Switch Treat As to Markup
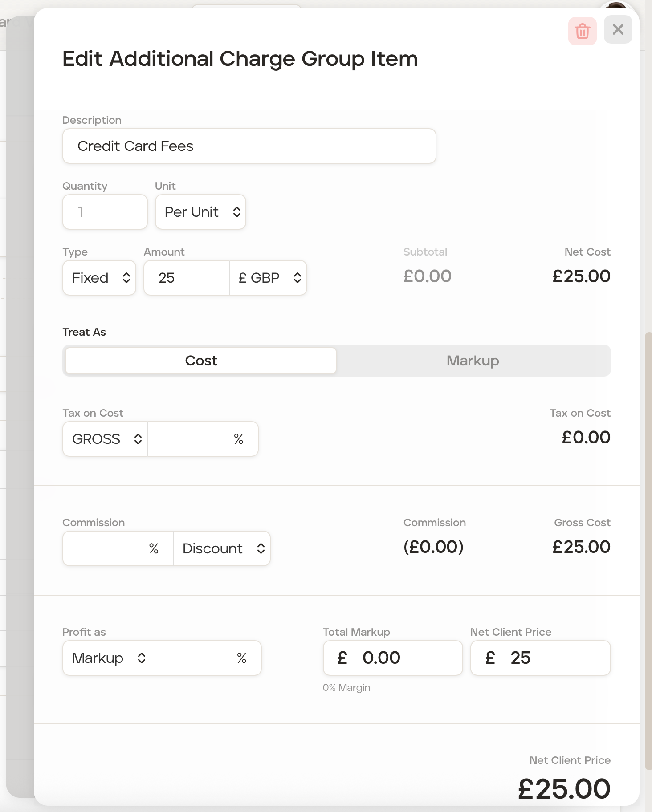The image size is (652, 812). point(473,361)
